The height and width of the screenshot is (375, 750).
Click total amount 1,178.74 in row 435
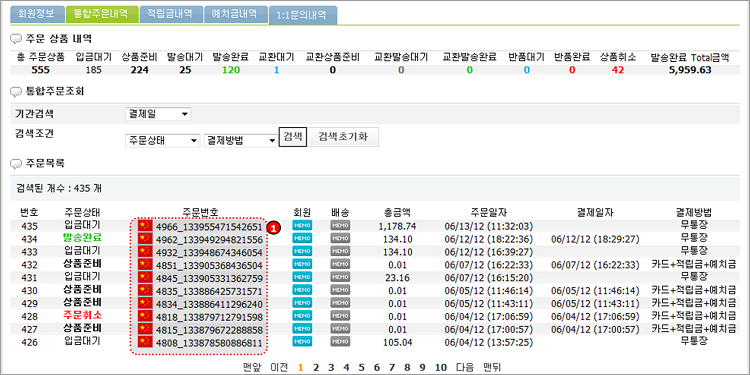[397, 226]
